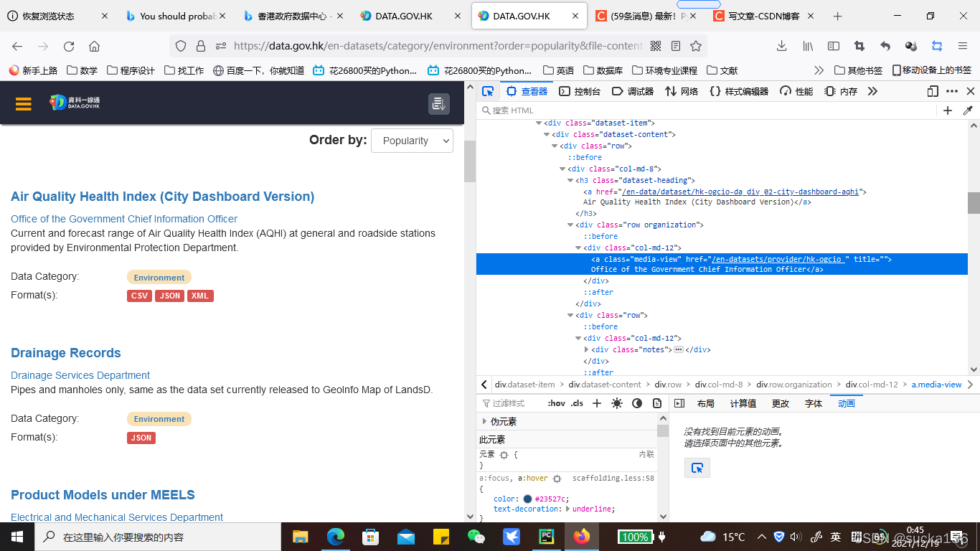
Task: Toggle dark color scheme simulation icon
Action: (x=637, y=403)
